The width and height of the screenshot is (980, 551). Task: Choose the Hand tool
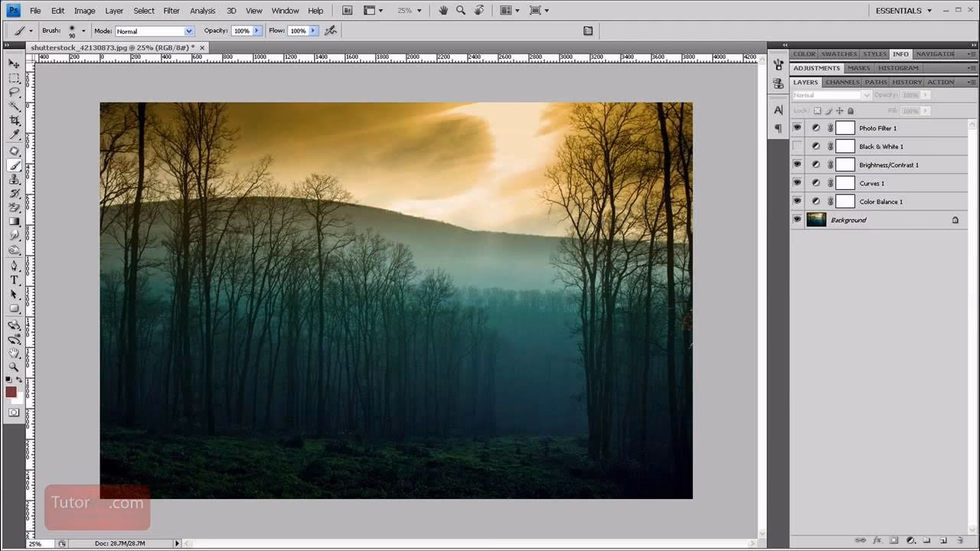(14, 353)
